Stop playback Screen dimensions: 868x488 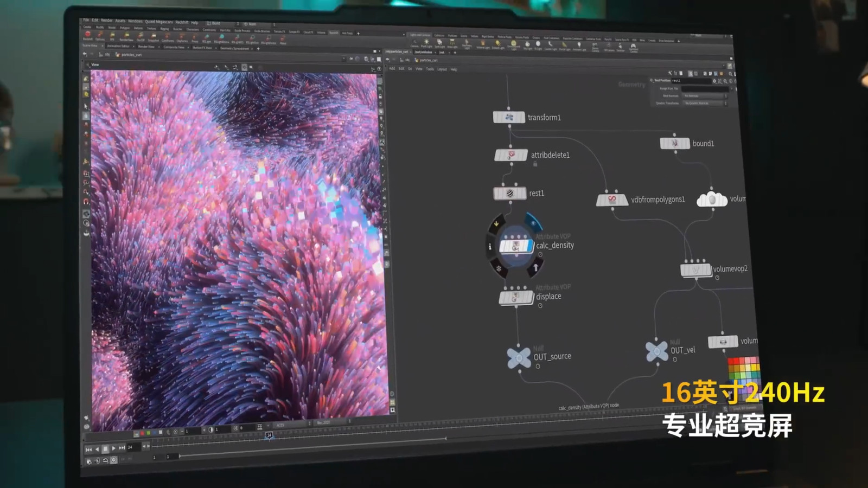click(x=105, y=449)
